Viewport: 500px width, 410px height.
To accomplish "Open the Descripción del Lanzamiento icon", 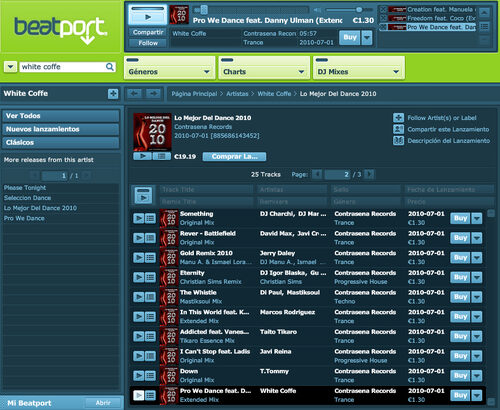I will [x=398, y=140].
